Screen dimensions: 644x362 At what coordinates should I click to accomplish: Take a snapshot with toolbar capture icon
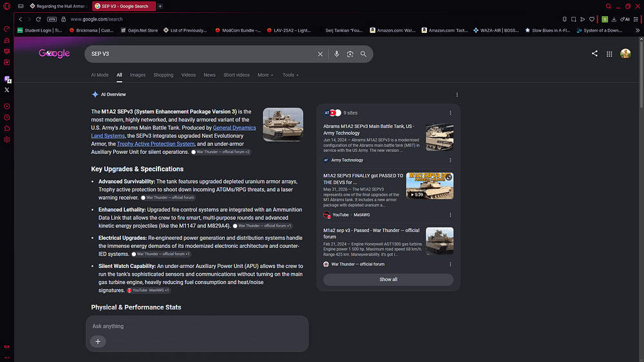point(574,19)
